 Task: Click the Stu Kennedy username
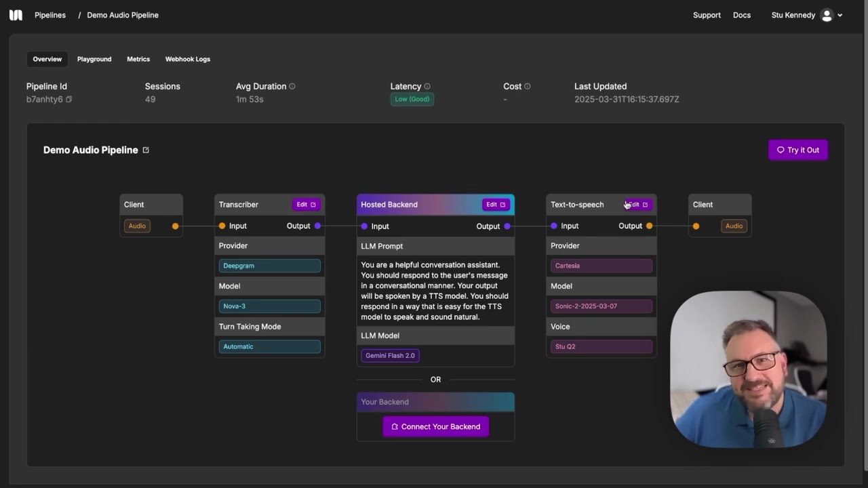tap(793, 15)
